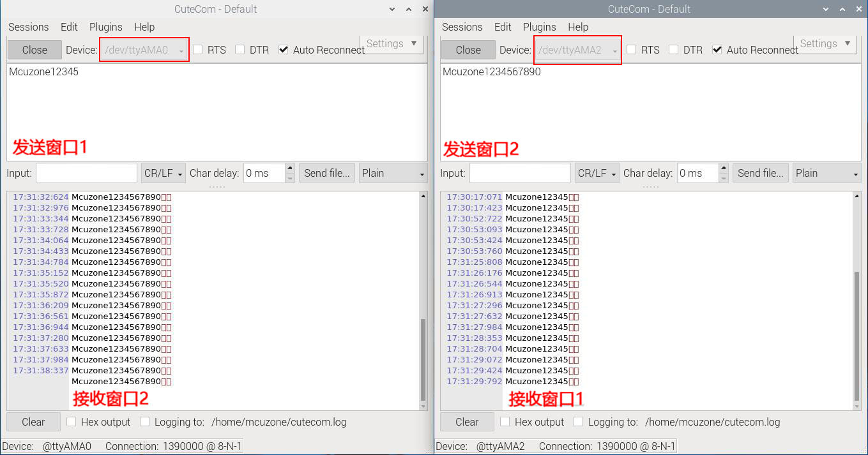Minimize the left CuteCom window
868x455 pixels.
pyautogui.click(x=392, y=9)
